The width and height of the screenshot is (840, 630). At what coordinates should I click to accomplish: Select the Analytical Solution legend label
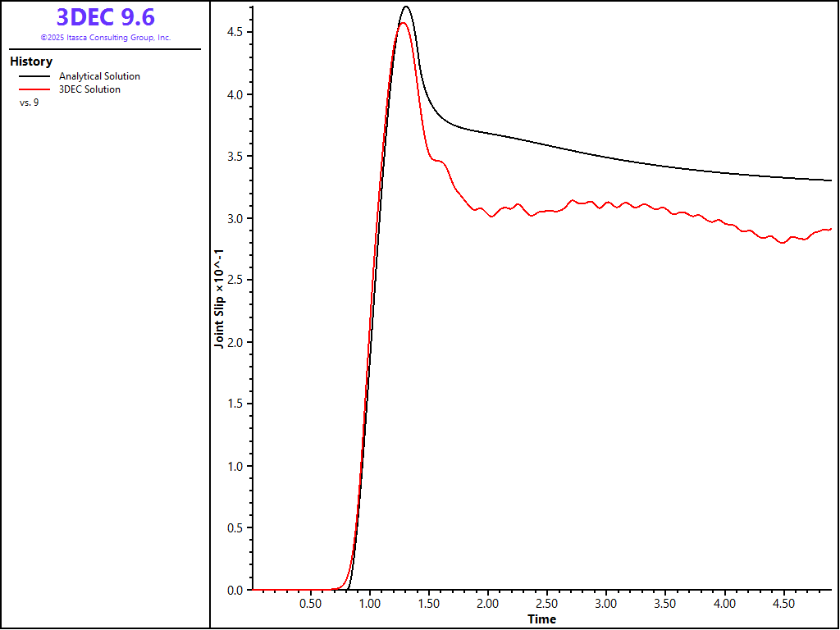pos(99,76)
